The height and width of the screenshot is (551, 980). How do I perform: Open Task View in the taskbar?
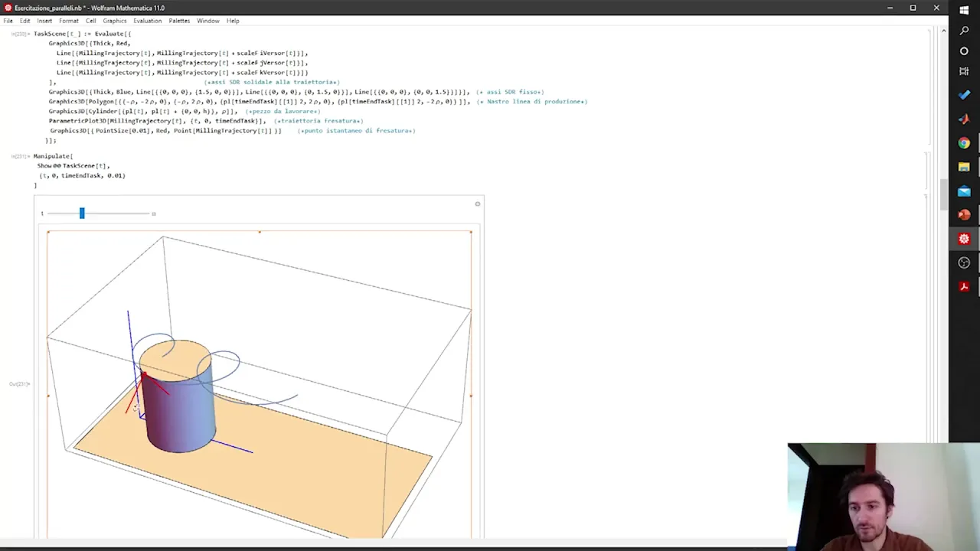tap(964, 71)
